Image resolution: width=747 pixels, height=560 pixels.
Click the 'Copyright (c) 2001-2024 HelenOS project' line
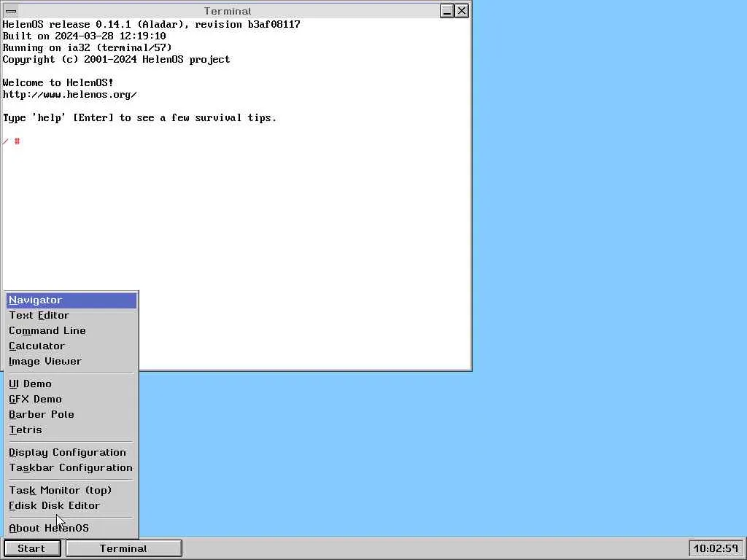tap(116, 59)
